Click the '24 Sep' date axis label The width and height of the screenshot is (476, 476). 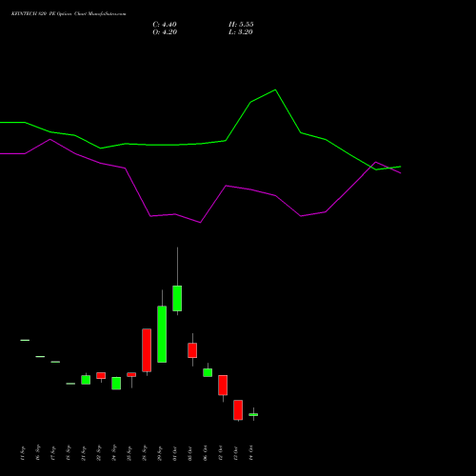[114, 453]
